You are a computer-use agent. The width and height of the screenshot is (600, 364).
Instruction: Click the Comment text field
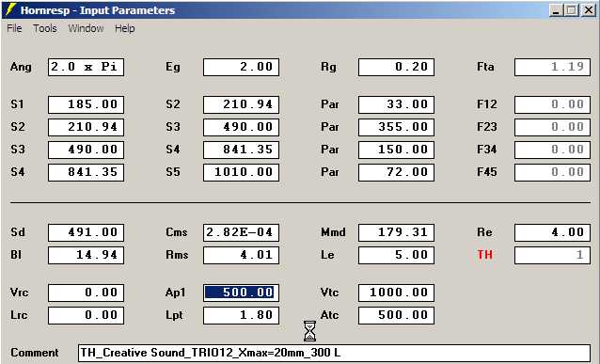335,353
